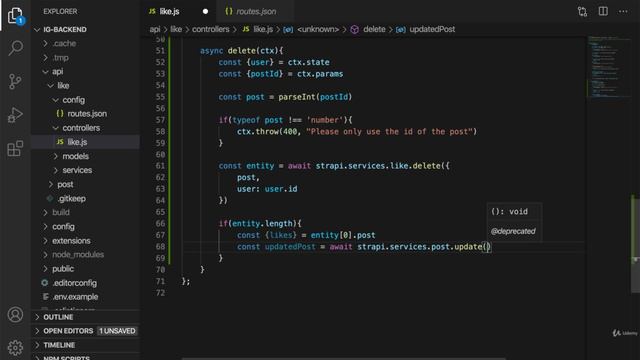Click the Split Editor Right icon
Screen dimensions: 640x360
(603, 11)
